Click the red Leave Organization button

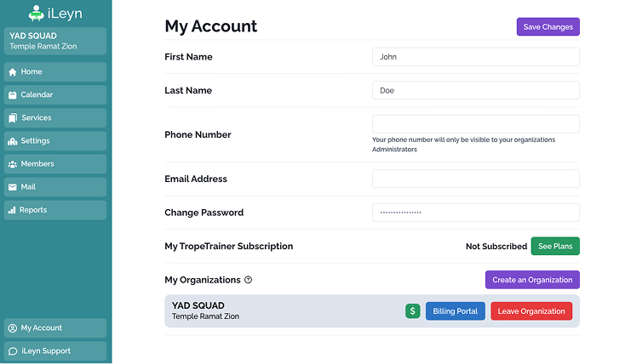tap(531, 311)
